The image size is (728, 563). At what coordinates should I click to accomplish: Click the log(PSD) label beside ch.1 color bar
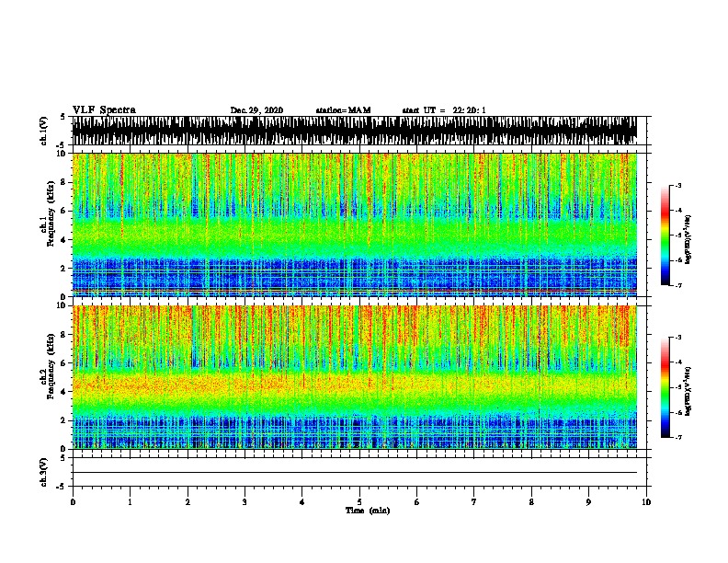point(688,239)
